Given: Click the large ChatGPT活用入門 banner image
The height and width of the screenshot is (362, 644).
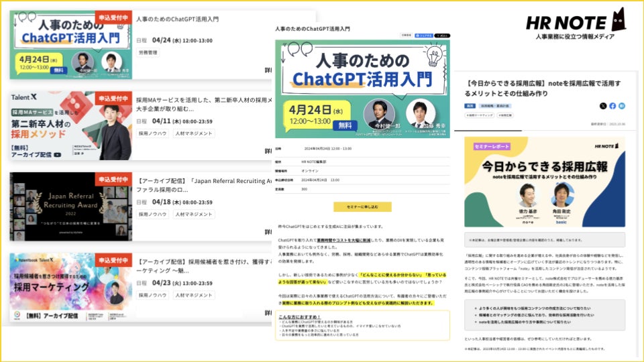Looking at the screenshot, I should point(362,88).
